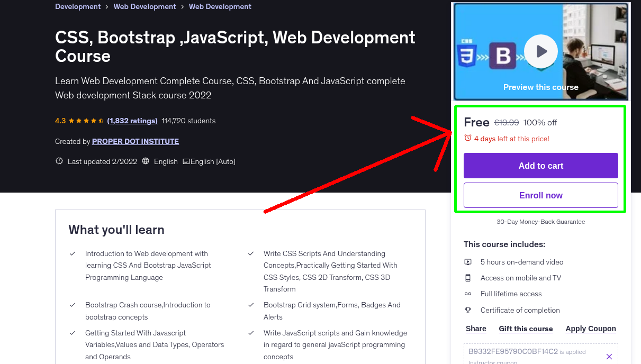Image resolution: width=641 pixels, height=364 pixels.
Task: Click checkmark beside Bootstrap Crash course
Action: coord(73,305)
